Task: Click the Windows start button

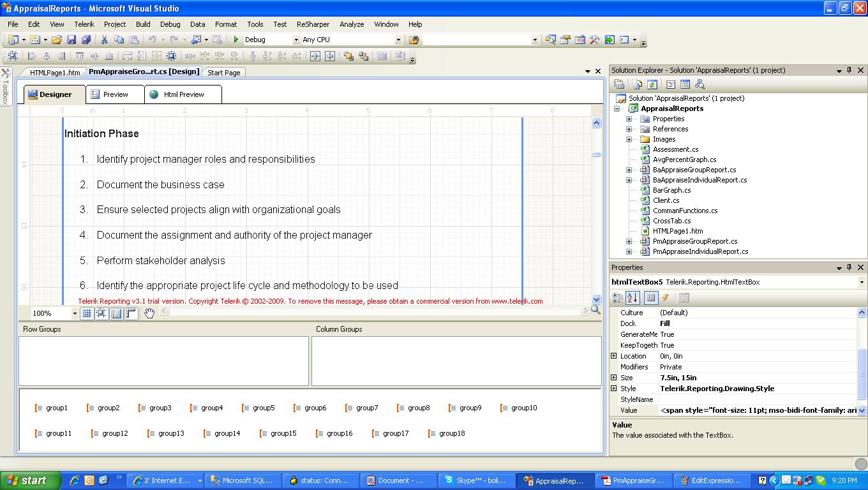Action: pyautogui.click(x=30, y=480)
